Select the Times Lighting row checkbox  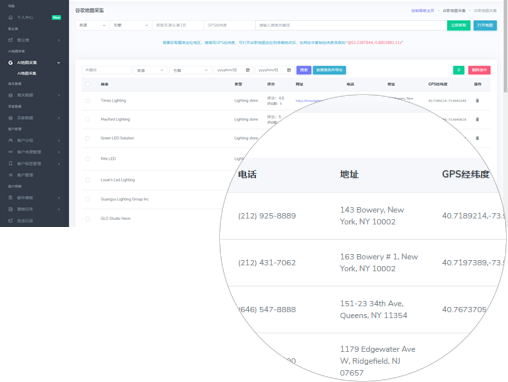[88, 101]
